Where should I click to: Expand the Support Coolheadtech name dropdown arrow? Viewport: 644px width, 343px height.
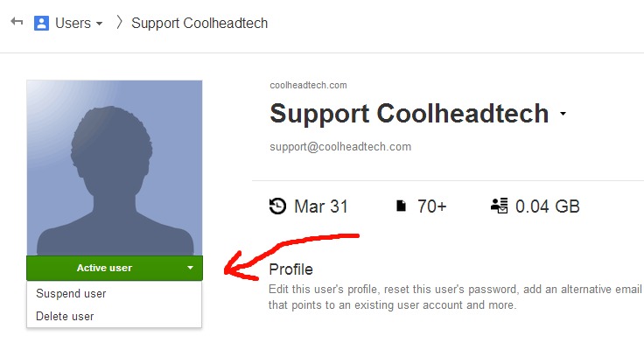point(563,114)
